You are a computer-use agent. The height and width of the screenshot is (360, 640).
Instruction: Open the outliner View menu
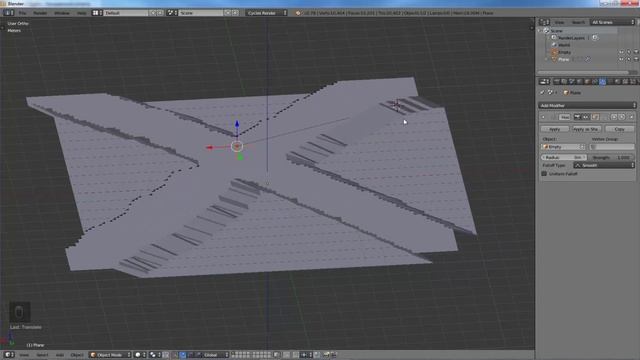coord(560,22)
